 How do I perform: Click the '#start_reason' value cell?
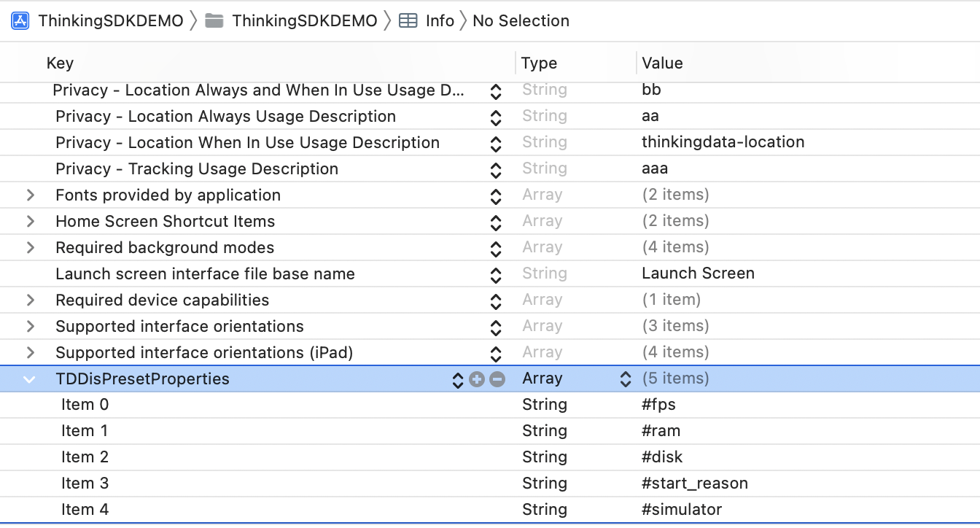click(x=695, y=484)
